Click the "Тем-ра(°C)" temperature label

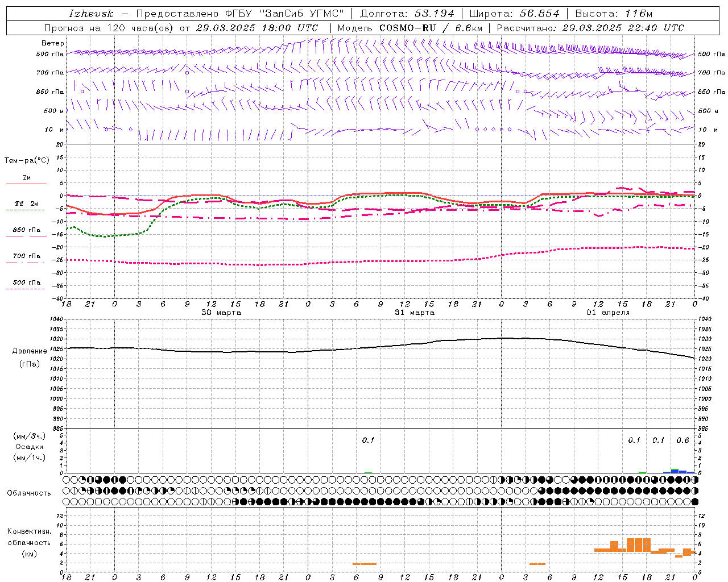click(27, 161)
